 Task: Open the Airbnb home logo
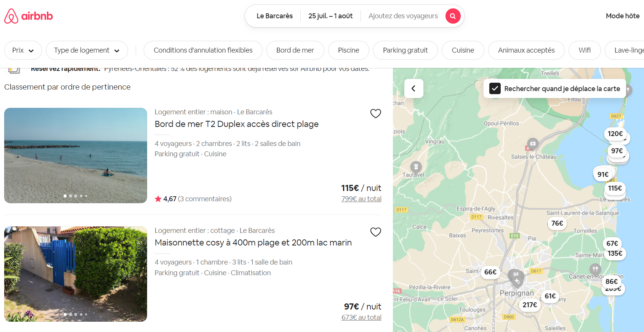click(29, 16)
